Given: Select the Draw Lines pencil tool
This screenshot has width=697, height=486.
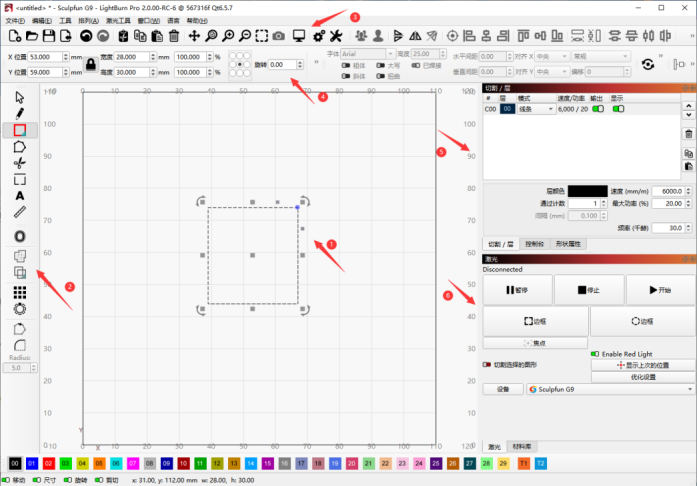Looking at the screenshot, I should pyautogui.click(x=20, y=114).
